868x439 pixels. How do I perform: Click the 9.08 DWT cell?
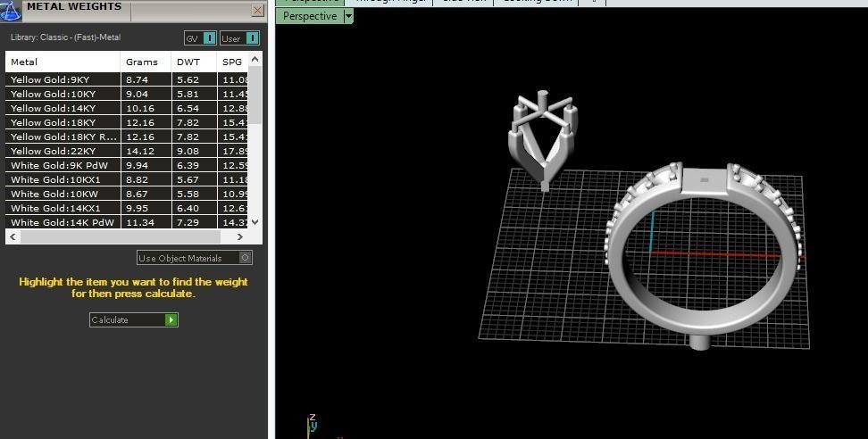194,151
